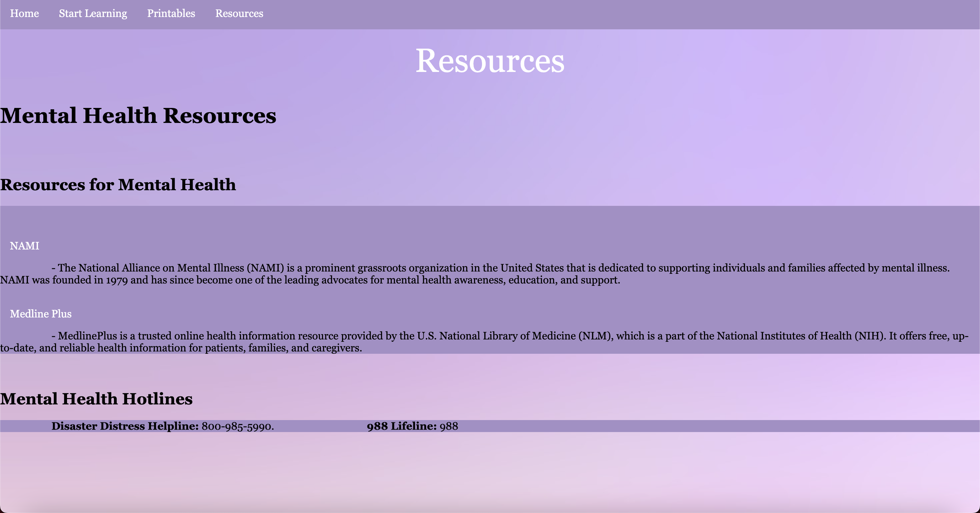Open the Start Learning nav link
980x513 pixels.
pos(93,14)
